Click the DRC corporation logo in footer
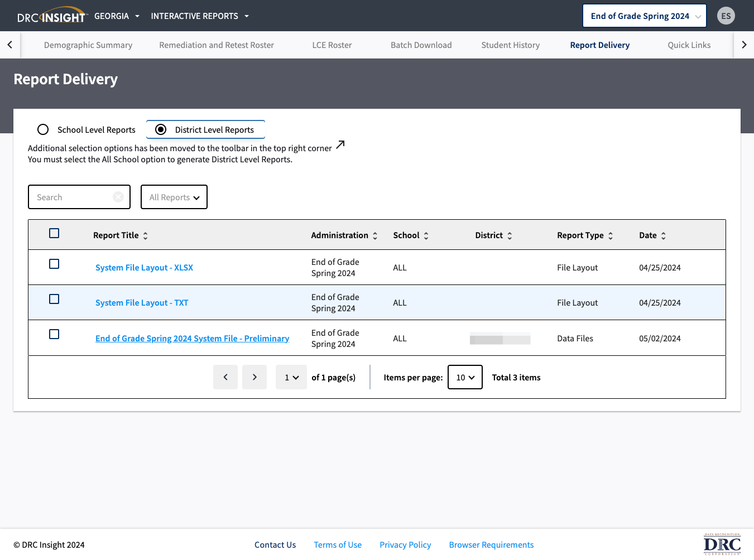This screenshot has width=754, height=560. pos(722,544)
